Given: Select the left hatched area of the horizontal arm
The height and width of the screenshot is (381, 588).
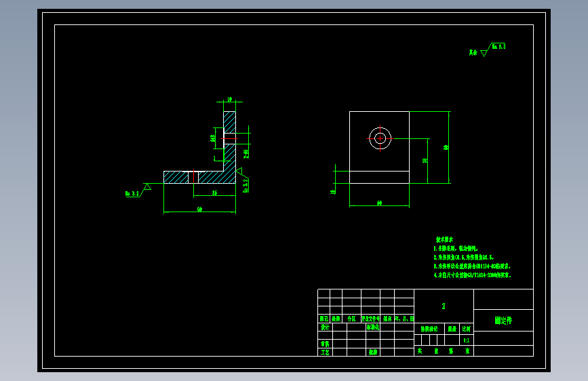Looking at the screenshot, I should tap(176, 178).
